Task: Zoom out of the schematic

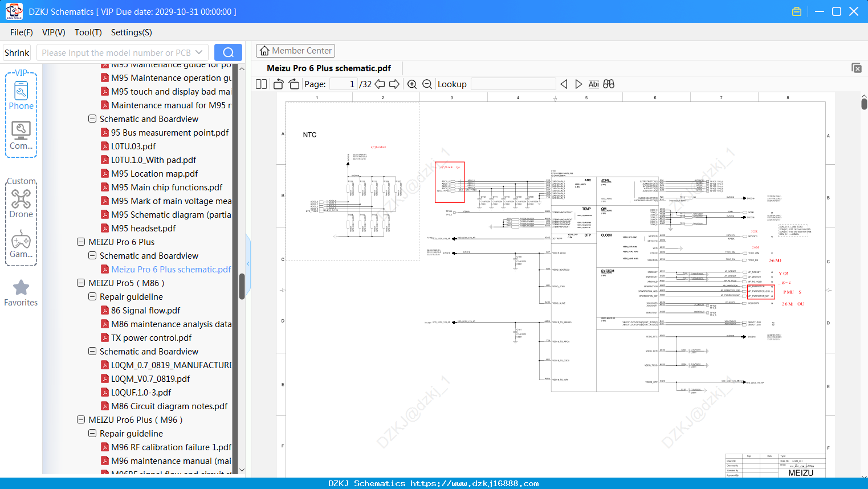Action: pyautogui.click(x=427, y=84)
